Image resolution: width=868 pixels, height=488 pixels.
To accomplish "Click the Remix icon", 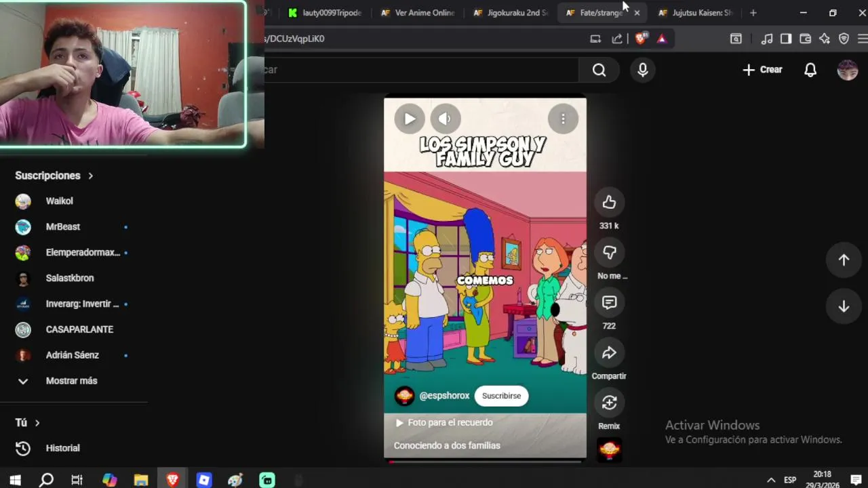I will coord(609,403).
